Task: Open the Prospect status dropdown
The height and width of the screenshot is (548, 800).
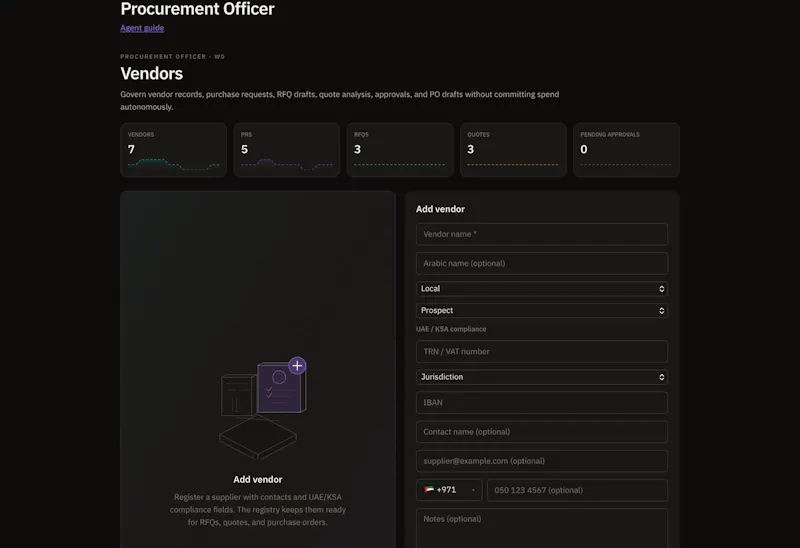Action: pyautogui.click(x=542, y=311)
